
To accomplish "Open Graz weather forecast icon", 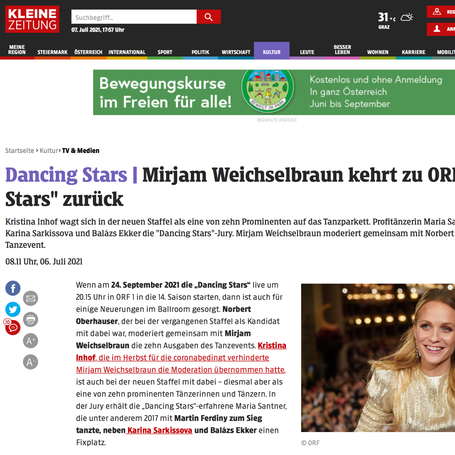I will (x=407, y=17).
